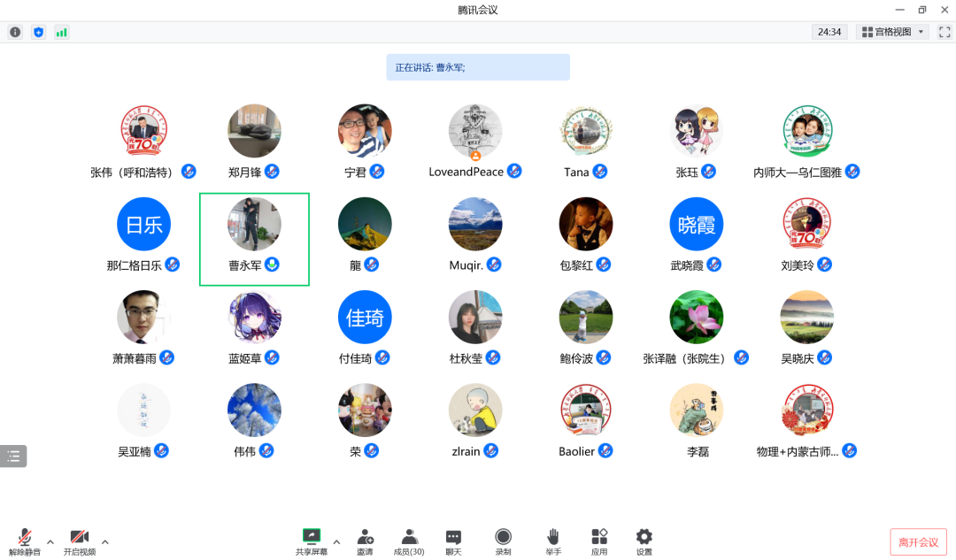The width and height of the screenshot is (956, 560).
Task: Expand audio options arrow beside 解除静音
Action: point(50,541)
